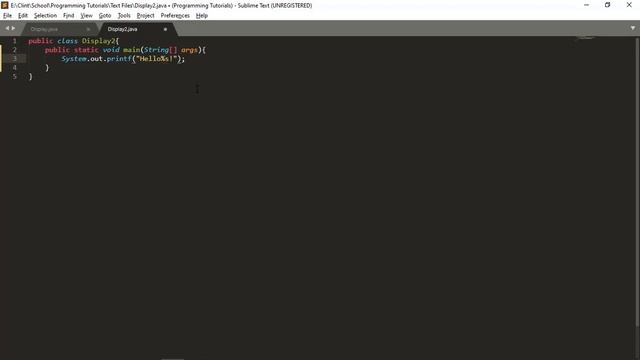Click the unsaved dot on Display2.java tab

(165, 29)
